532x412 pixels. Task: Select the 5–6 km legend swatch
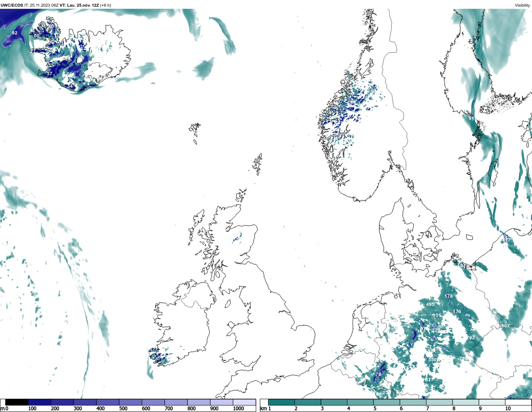click(x=387, y=402)
